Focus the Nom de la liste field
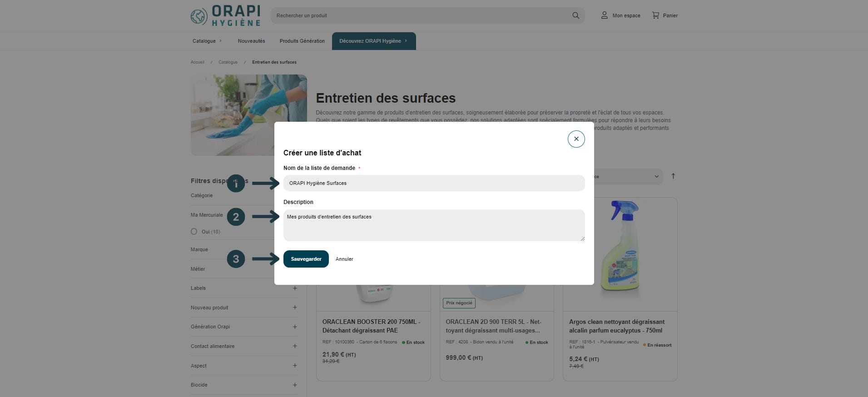Image resolution: width=868 pixels, height=397 pixels. coord(434,183)
